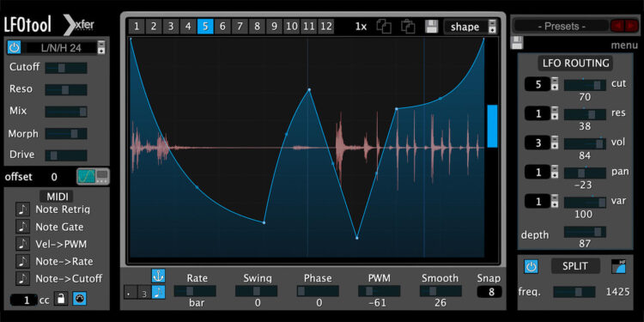The width and height of the screenshot is (644, 322).
Task: Click the 1x multiplier label
Action: (361, 27)
